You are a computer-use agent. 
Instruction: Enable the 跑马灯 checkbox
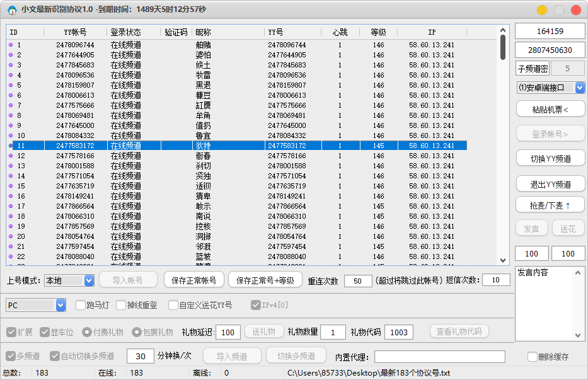point(81,305)
